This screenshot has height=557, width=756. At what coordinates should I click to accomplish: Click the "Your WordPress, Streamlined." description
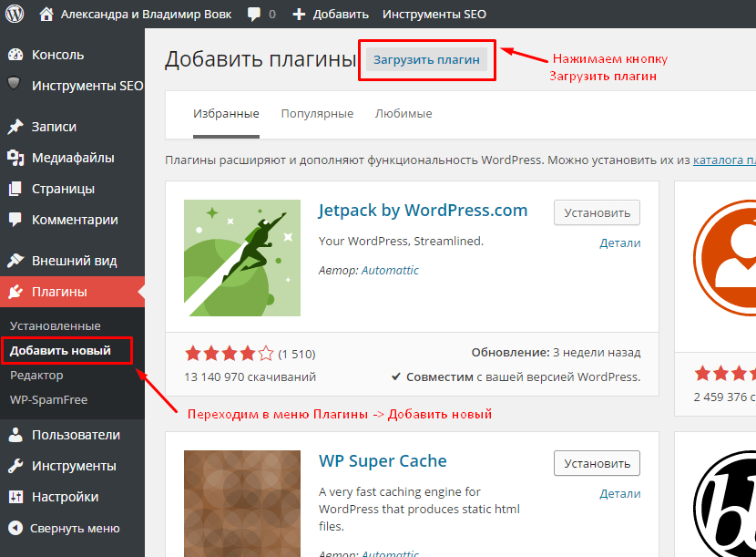click(x=401, y=241)
